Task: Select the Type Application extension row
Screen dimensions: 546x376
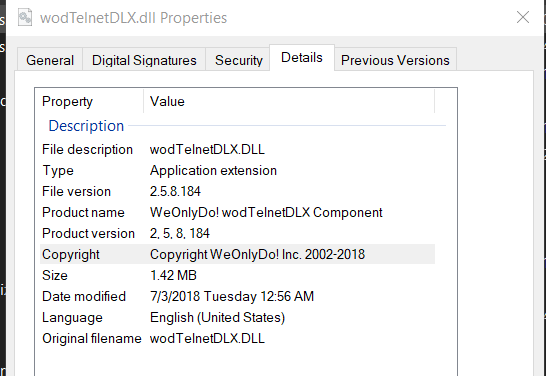Action: 237,171
